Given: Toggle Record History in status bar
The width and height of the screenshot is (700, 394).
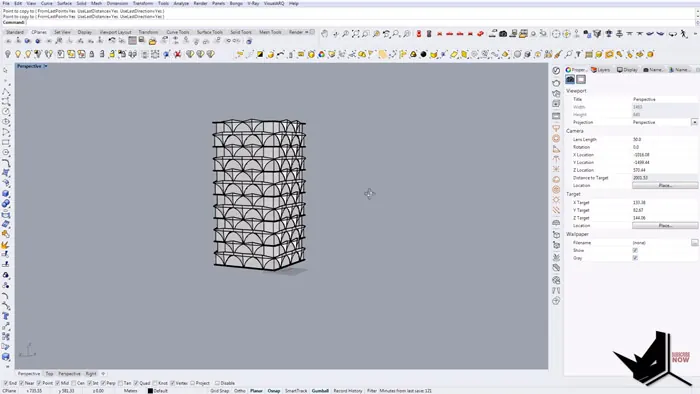Looking at the screenshot, I should [348, 391].
